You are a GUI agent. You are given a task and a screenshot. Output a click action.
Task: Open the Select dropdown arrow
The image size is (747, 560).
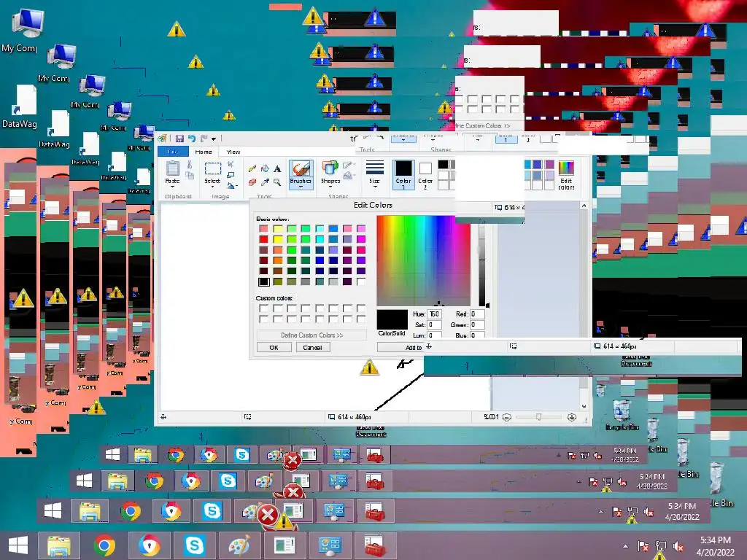[x=212, y=187]
